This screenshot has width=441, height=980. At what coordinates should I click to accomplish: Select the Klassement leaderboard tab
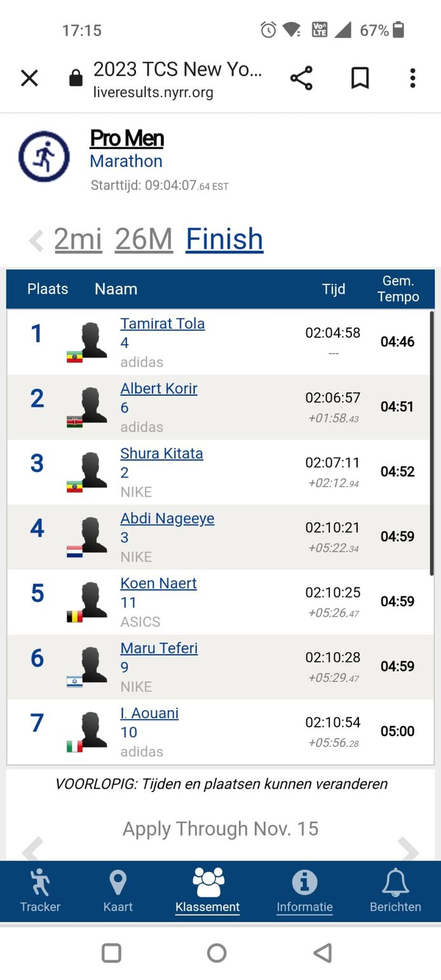(207, 890)
